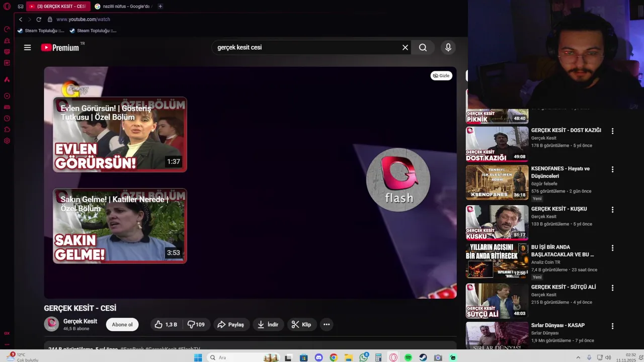
Task: Open more actions menu for BU İŞİ BİR ANDA video
Action: (612, 248)
